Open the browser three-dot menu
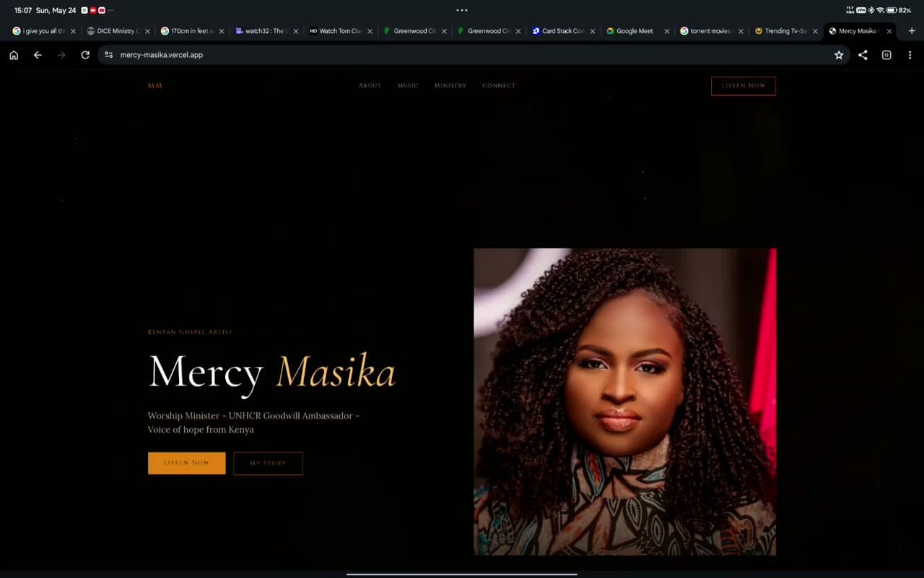The width and height of the screenshot is (924, 578). 910,55
